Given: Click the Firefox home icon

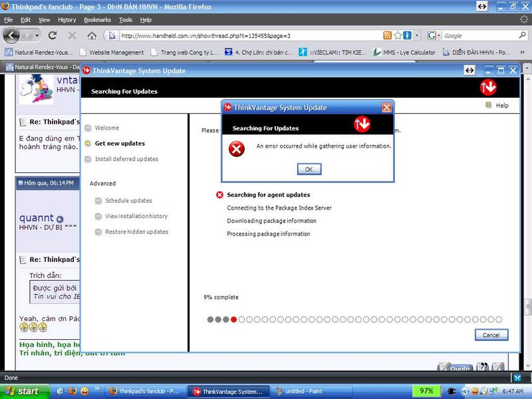Looking at the screenshot, I should pos(92,35).
